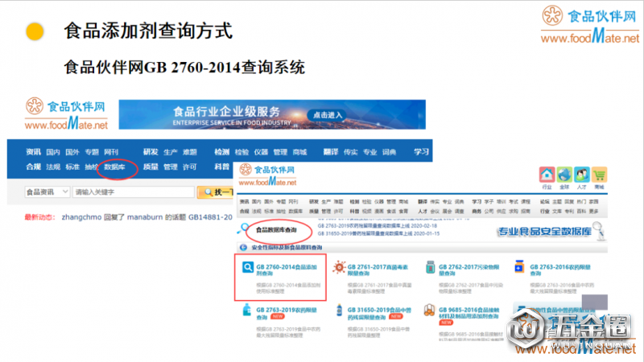
Task: Open zhangchmo 回复了 manaburn latest activity link
Action: [x=147, y=217]
